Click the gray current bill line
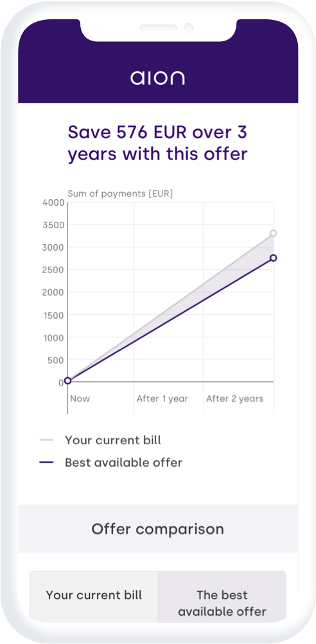316x644 pixels. (x=170, y=307)
